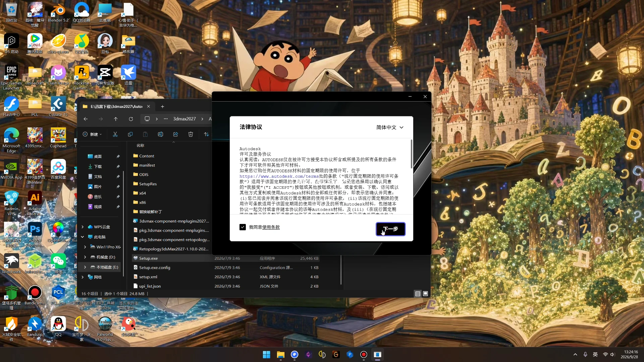Click the rename icon in Explorer toolbar
The width and height of the screenshot is (644, 362).
pyautogui.click(x=160, y=134)
